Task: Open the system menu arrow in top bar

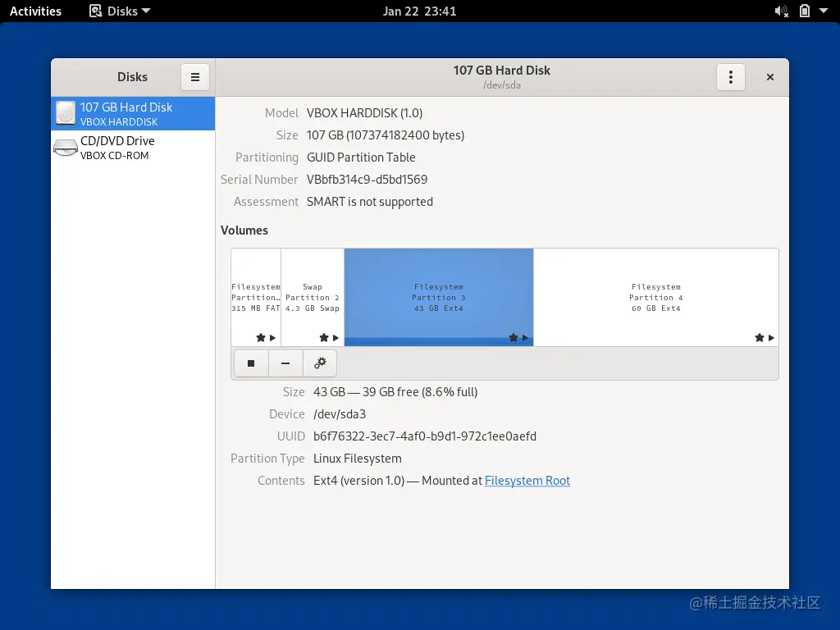Action: [824, 11]
